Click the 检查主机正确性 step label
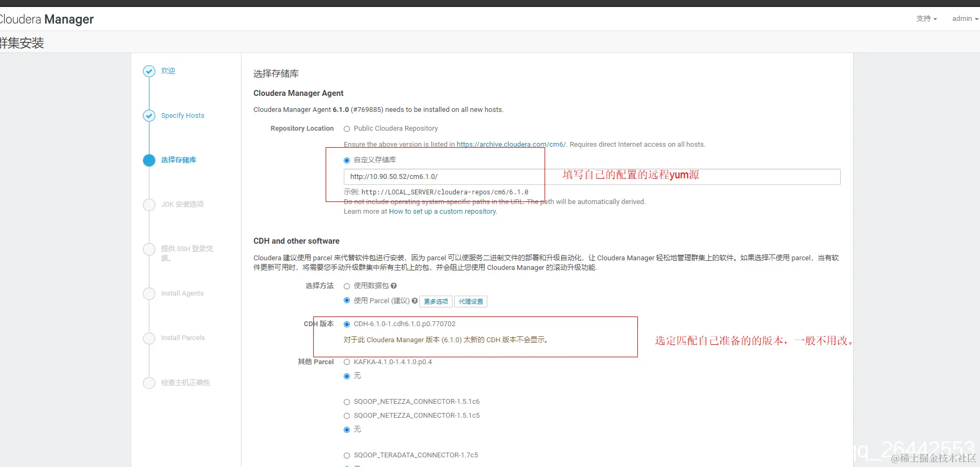Screen dimensions: 980x467 tap(185, 382)
